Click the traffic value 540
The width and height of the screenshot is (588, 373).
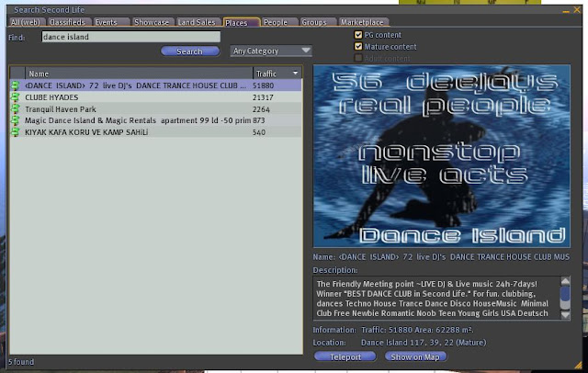[259, 132]
